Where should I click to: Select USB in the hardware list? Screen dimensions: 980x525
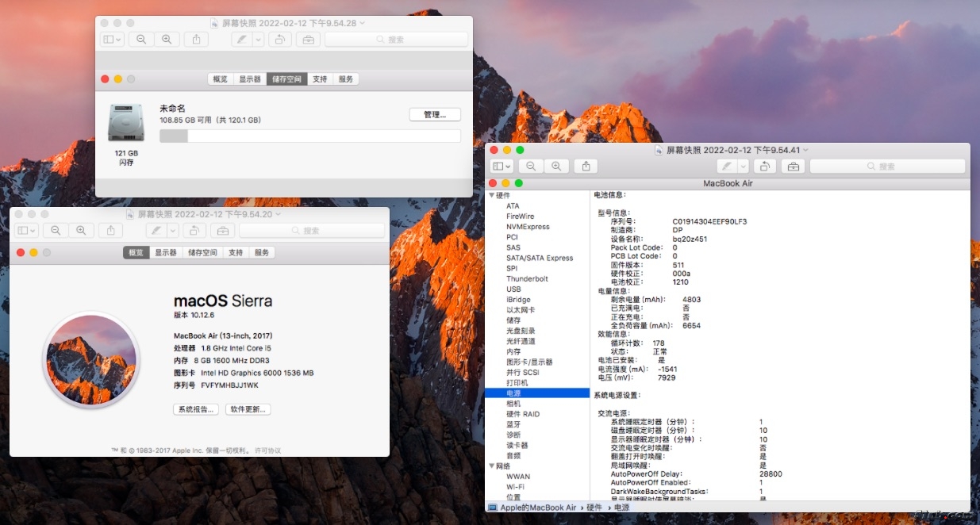[513, 289]
